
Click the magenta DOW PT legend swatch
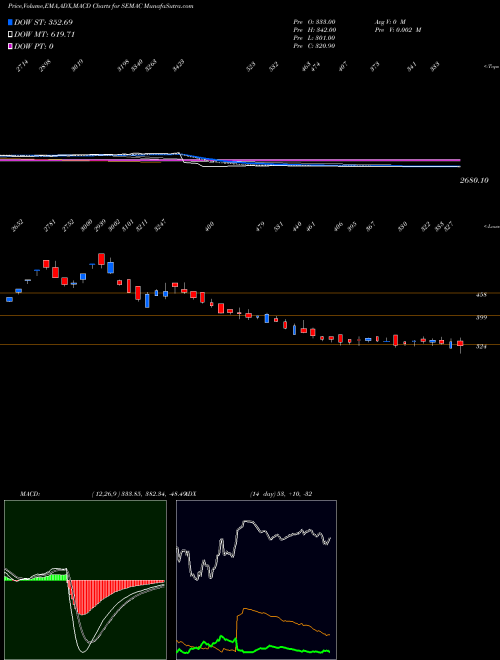[10, 46]
